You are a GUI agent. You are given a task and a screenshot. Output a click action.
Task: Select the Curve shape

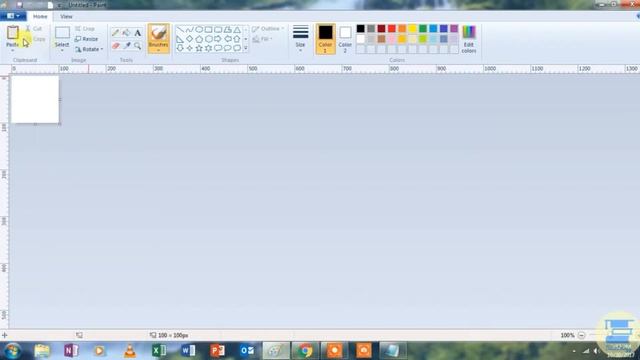pyautogui.click(x=189, y=29)
